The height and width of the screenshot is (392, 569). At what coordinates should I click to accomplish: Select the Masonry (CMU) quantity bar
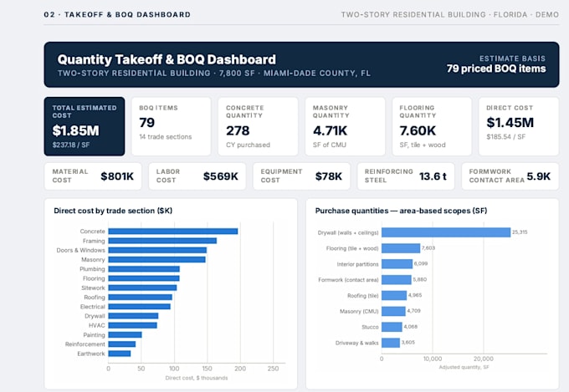394,311
